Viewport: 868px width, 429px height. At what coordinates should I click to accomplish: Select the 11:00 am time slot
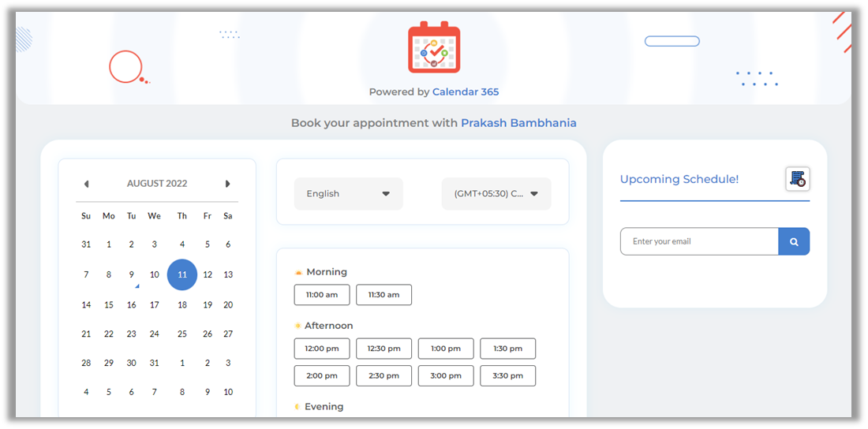pos(321,295)
